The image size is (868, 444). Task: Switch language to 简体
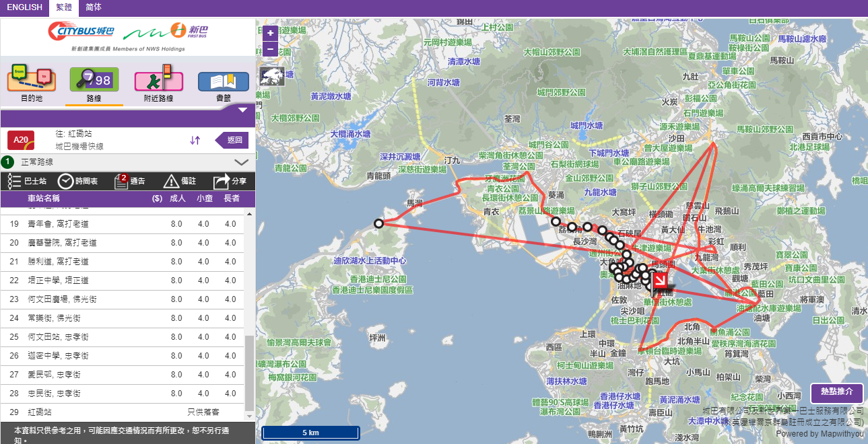94,7
